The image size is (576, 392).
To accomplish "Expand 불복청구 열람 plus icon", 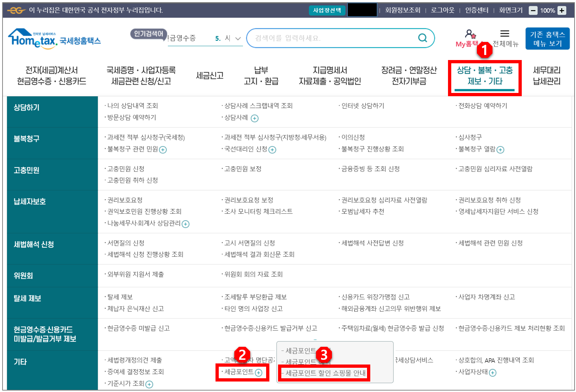I will tap(500, 150).
